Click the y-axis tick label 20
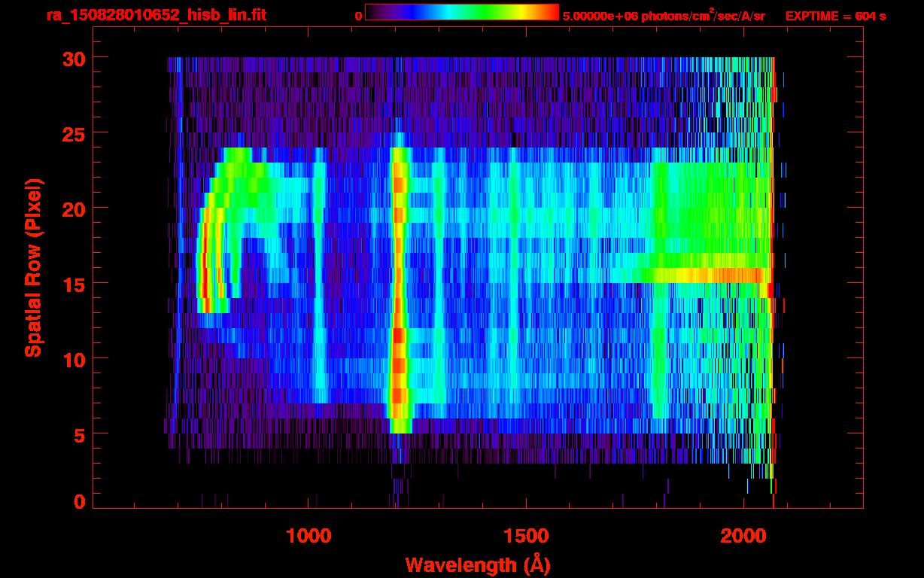The height and width of the screenshot is (578, 924). coord(74,208)
